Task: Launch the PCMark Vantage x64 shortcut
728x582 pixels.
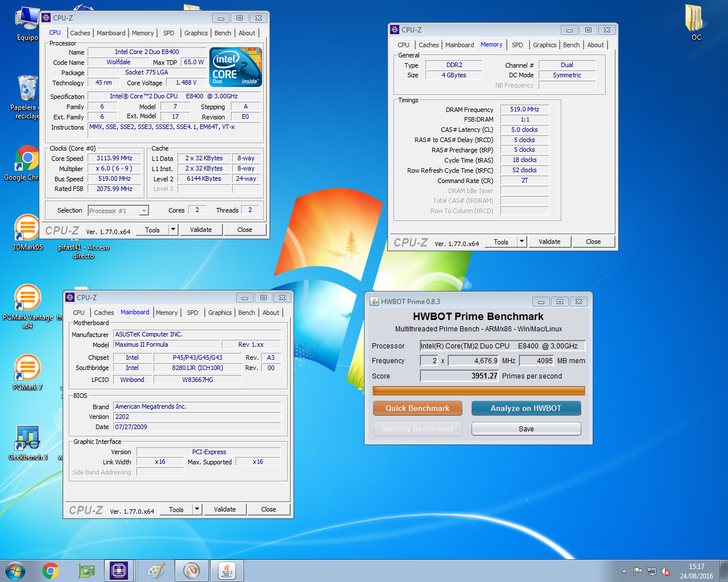Action: point(27,306)
